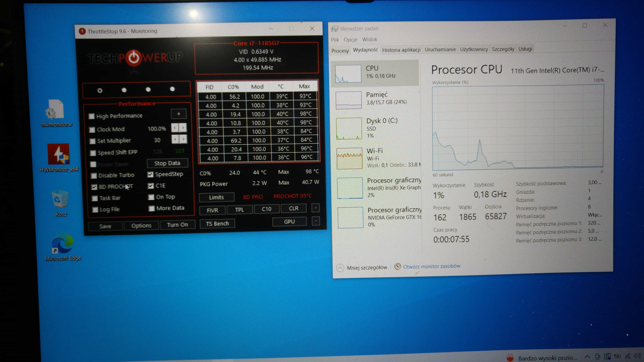Screen dimensions: 644x362
Task: Open the FIVR settings button
Action: click(213, 210)
